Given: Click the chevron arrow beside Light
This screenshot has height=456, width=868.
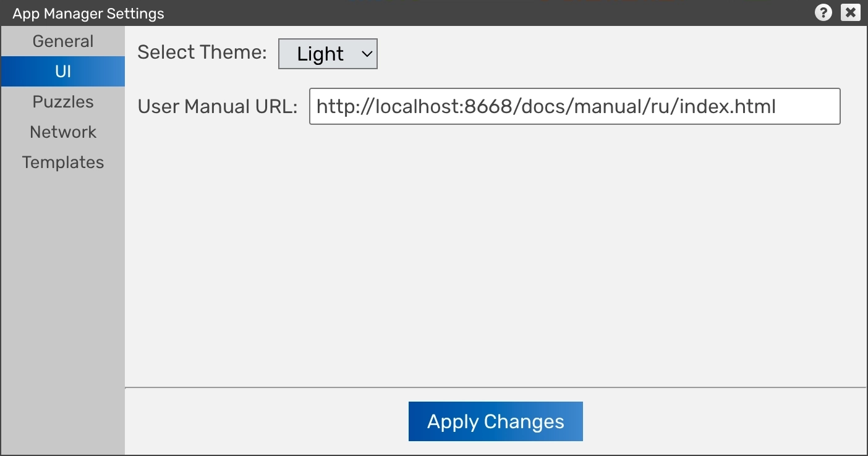Looking at the screenshot, I should (x=367, y=54).
